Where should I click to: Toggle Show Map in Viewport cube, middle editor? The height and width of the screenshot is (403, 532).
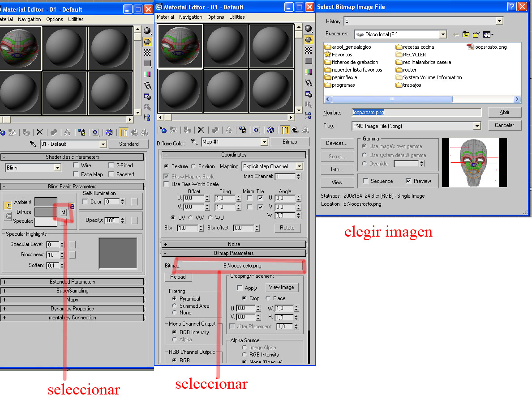[x=270, y=130]
